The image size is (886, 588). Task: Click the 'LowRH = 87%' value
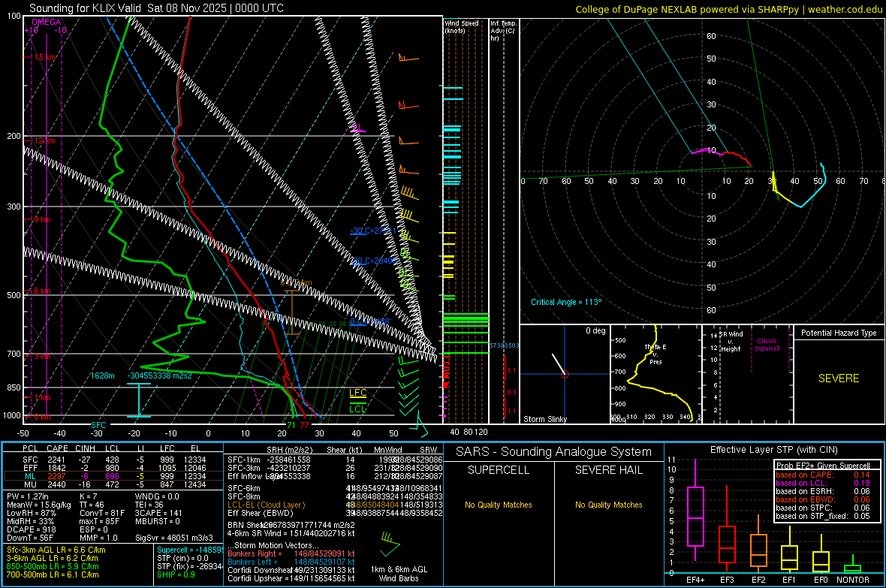click(31, 513)
